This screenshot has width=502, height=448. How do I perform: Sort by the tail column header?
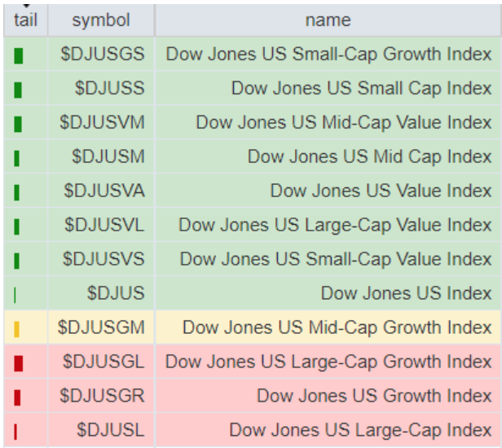(25, 20)
